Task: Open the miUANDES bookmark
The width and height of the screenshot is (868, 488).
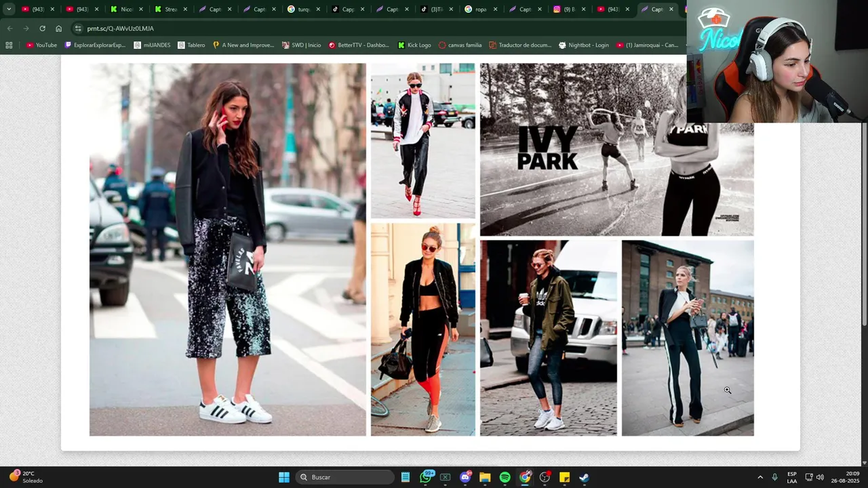Action: click(x=152, y=45)
